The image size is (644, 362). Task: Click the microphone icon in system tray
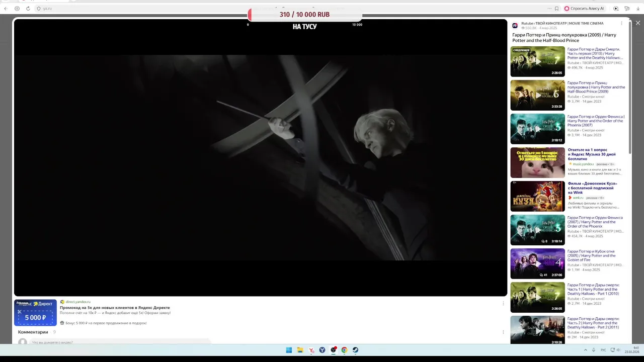594,350
